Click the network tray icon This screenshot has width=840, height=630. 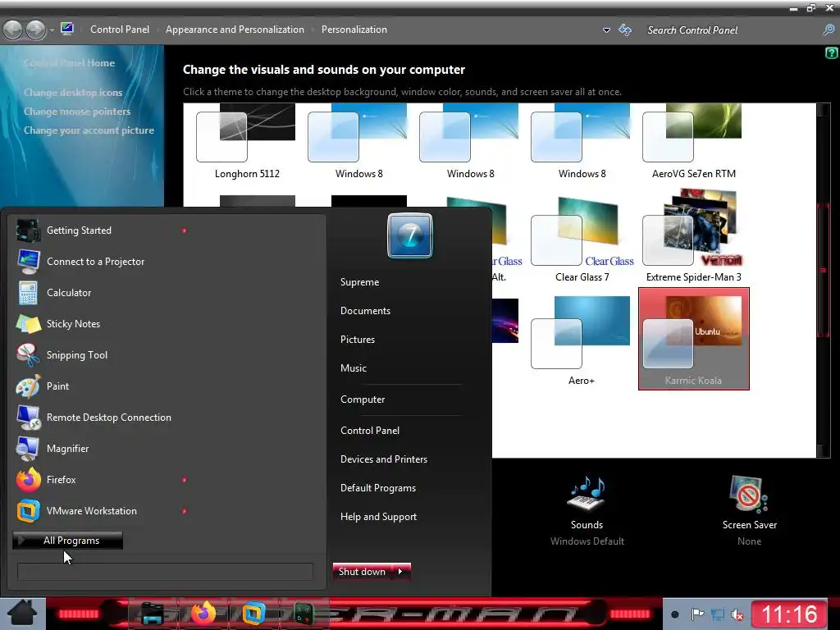[717, 614]
